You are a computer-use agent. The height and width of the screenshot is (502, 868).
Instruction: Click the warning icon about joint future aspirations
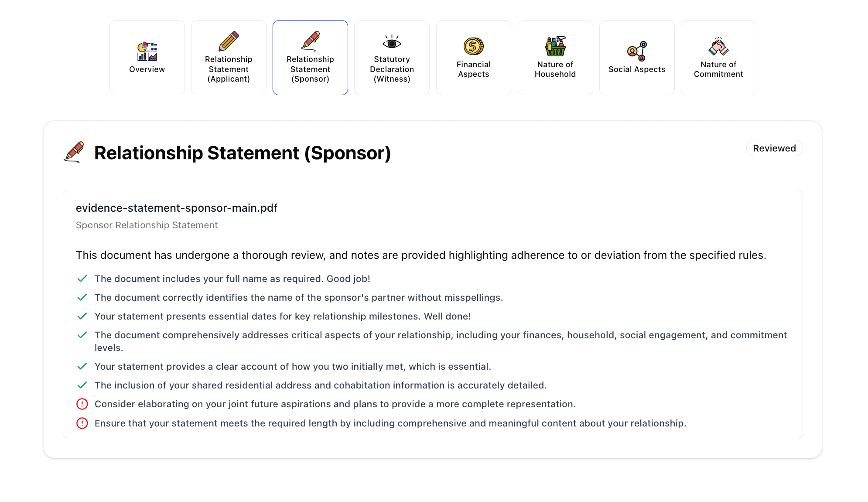pyautogui.click(x=82, y=404)
